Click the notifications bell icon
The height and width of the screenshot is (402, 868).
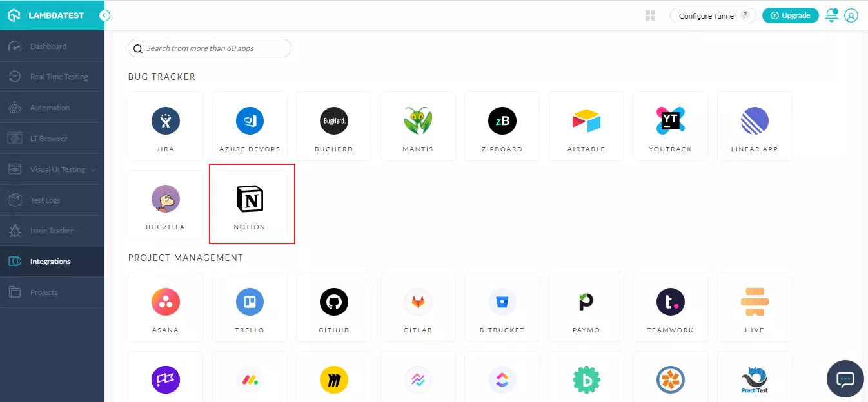(831, 15)
